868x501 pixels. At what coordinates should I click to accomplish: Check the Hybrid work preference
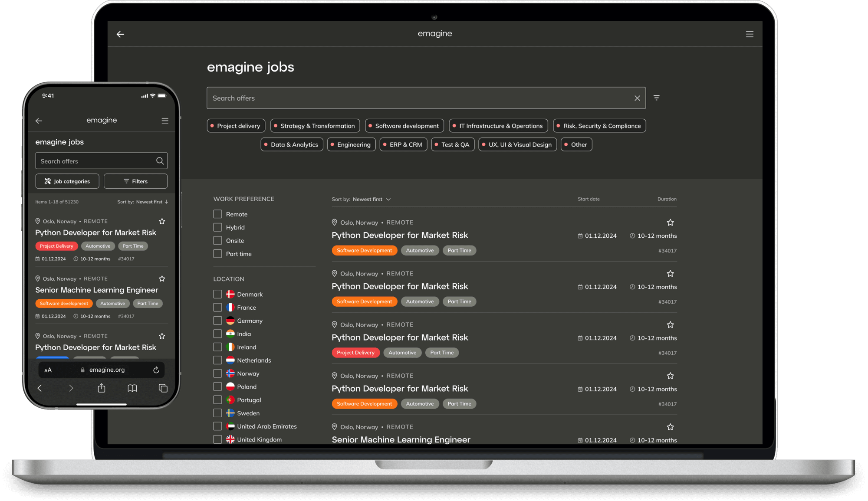point(217,227)
